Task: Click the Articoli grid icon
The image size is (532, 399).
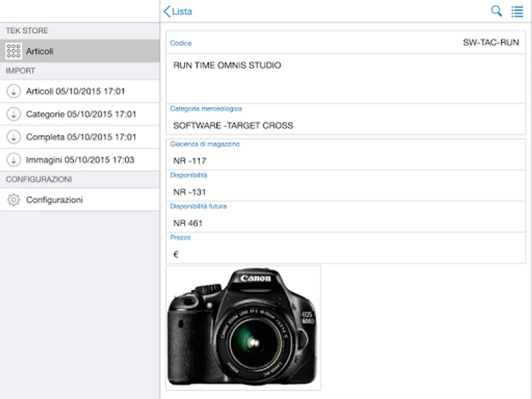Action: coord(14,51)
